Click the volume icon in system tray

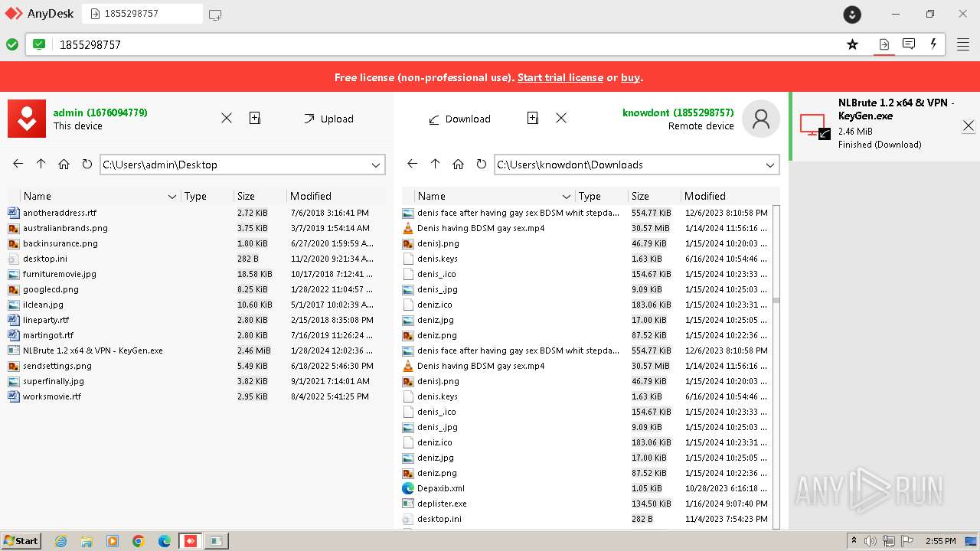pos(870,541)
